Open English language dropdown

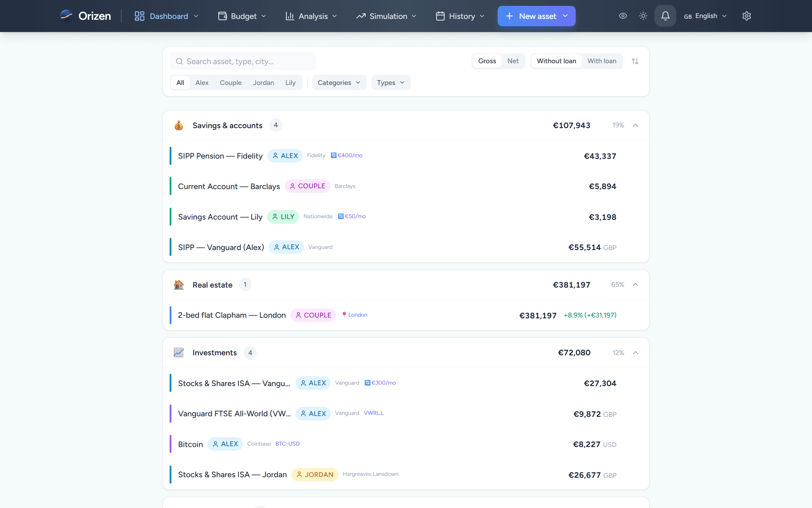pyautogui.click(x=705, y=16)
